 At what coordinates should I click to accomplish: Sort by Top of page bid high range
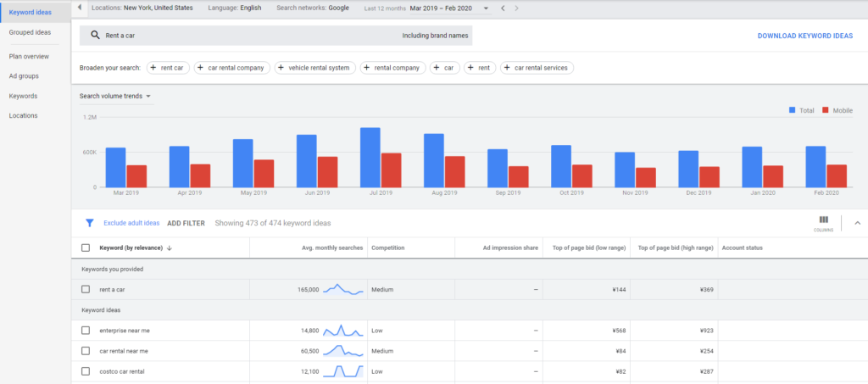676,248
